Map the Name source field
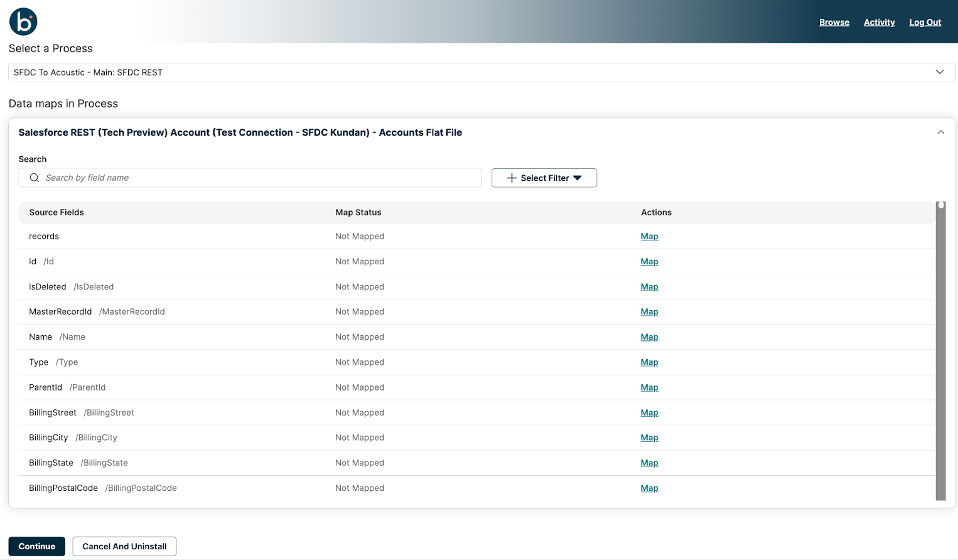 tap(649, 337)
